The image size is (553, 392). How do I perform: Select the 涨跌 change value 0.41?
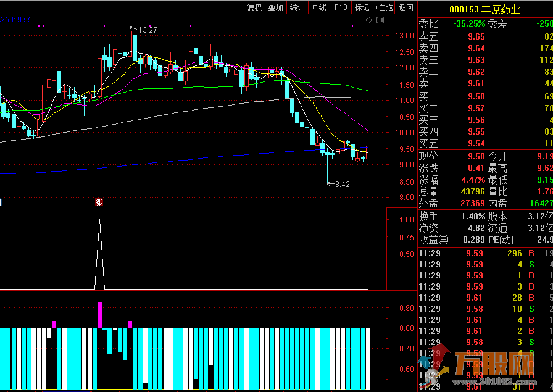tap(476, 168)
